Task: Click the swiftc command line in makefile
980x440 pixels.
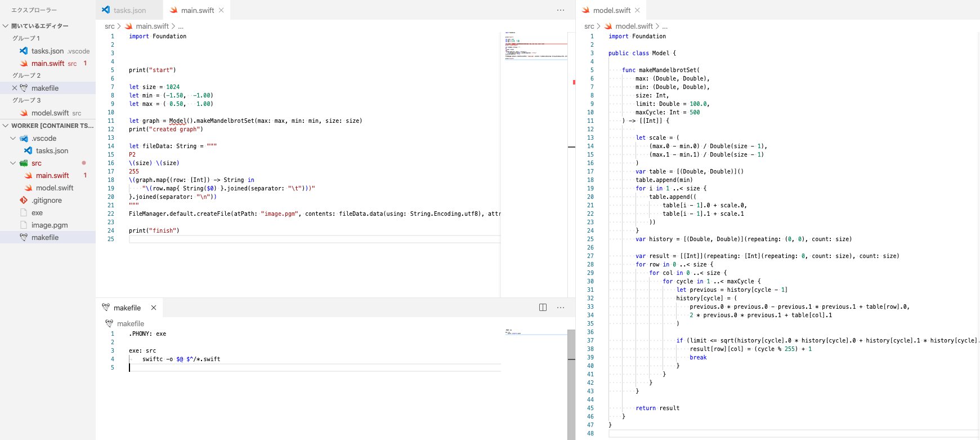Action: 181,359
